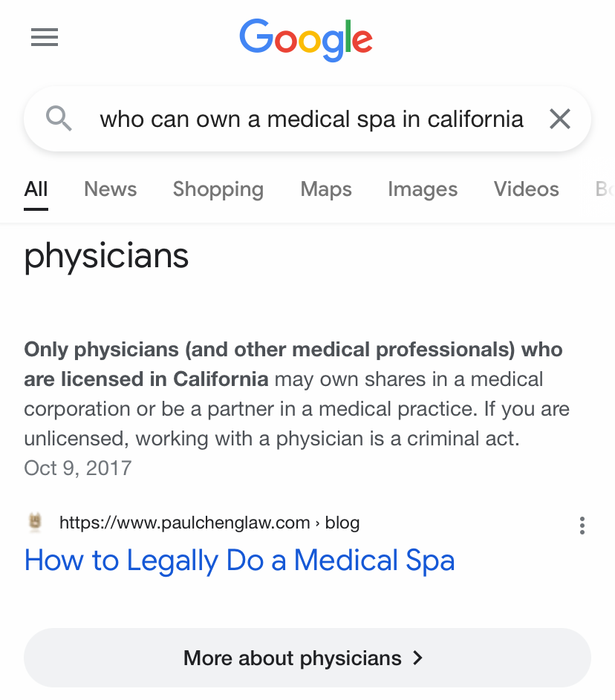Screen dimensions: 615x700
Task: Tap the magnifying glass search icon
Action: 59,119
